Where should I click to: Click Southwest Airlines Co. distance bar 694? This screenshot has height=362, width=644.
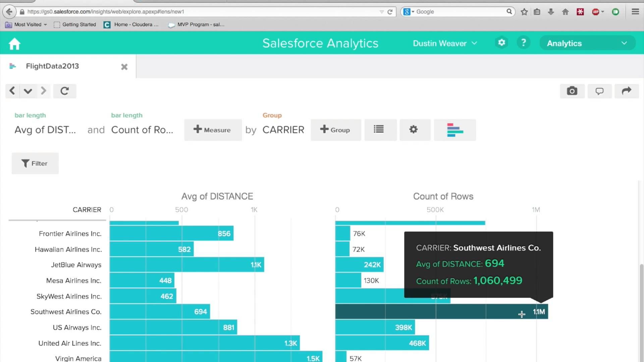(x=160, y=312)
